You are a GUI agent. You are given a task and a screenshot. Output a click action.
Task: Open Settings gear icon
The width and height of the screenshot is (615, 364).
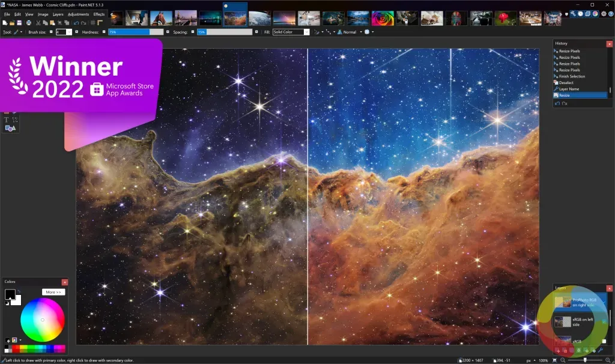[x=604, y=14]
